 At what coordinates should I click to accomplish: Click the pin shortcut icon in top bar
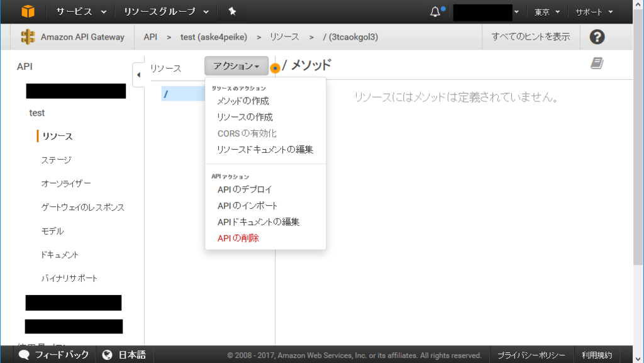pos(232,11)
